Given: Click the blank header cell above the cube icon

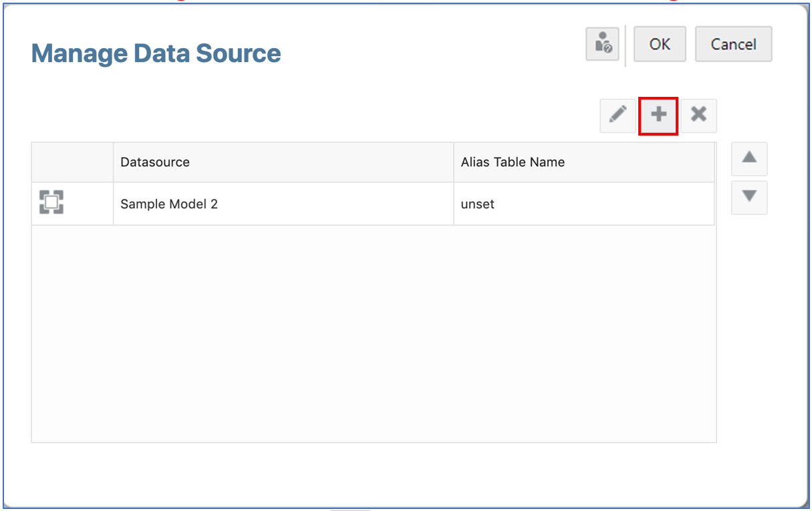Looking at the screenshot, I should point(72,162).
